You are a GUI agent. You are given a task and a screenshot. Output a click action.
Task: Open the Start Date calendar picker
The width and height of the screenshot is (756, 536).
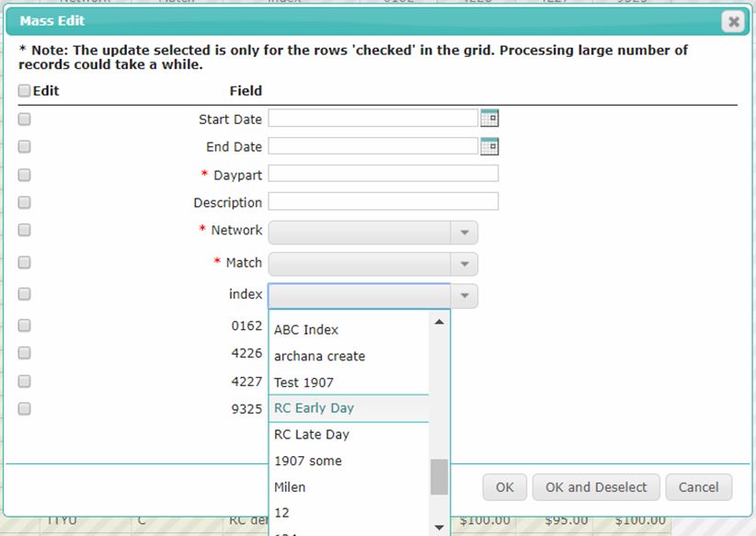tap(489, 118)
